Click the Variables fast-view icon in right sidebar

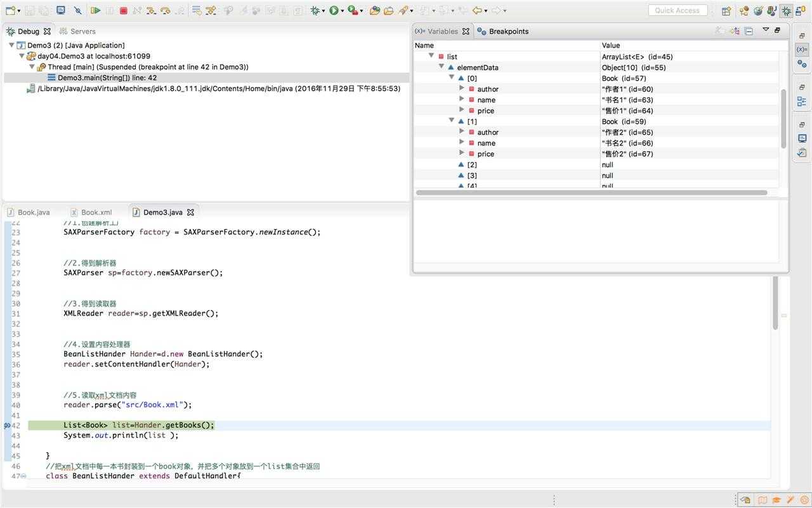802,49
